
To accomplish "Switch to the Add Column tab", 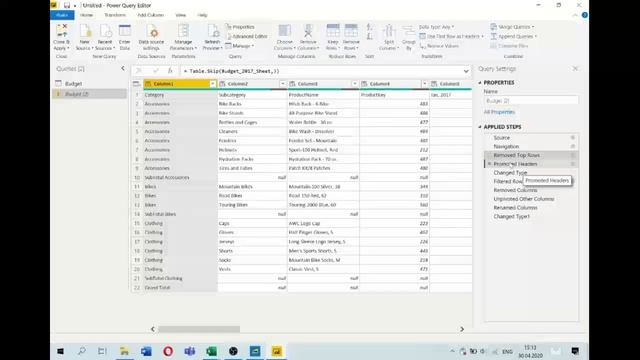I will coord(150,15).
